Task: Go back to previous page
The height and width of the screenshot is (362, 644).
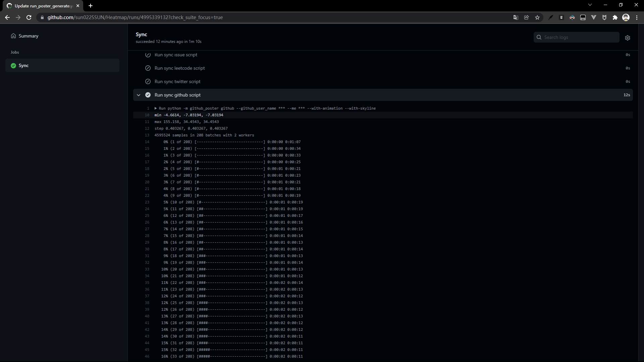Action: [x=7, y=17]
